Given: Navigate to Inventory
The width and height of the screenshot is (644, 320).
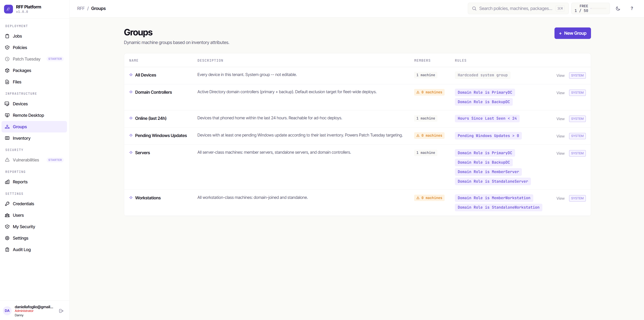Looking at the screenshot, I should (34, 138).
